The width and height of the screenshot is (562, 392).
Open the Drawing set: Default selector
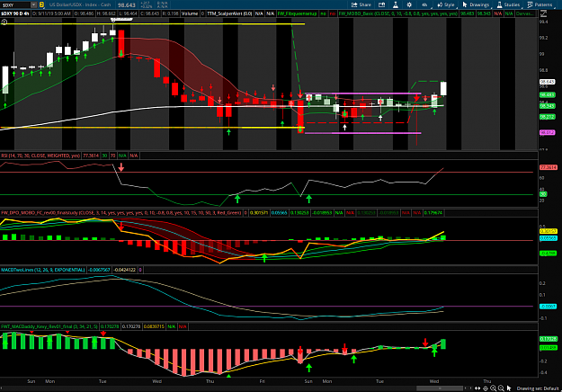(537, 388)
